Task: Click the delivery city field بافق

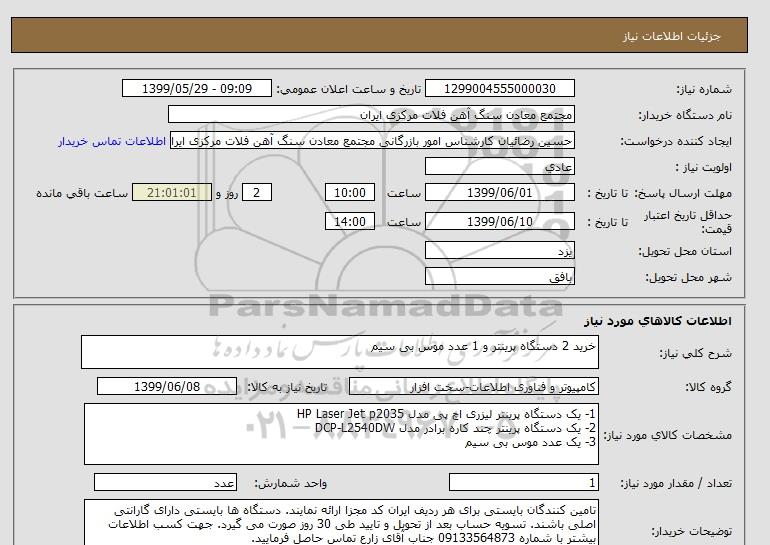Action: [499, 276]
